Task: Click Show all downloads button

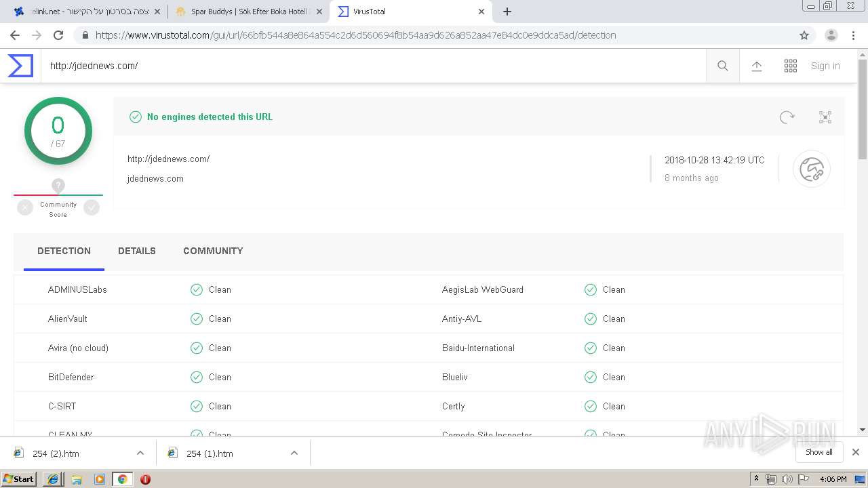Action: [x=818, y=452]
